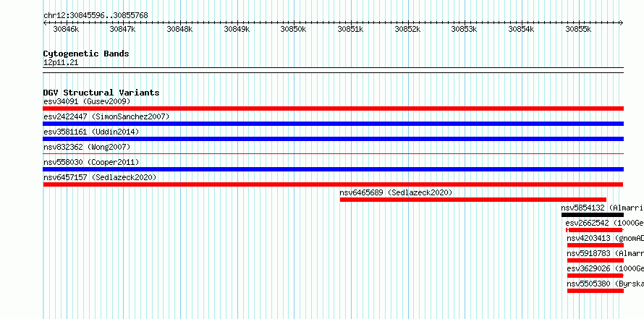Select the red nsv5505380 variant bar
This screenshot has height=319, width=644.
click(x=596, y=291)
